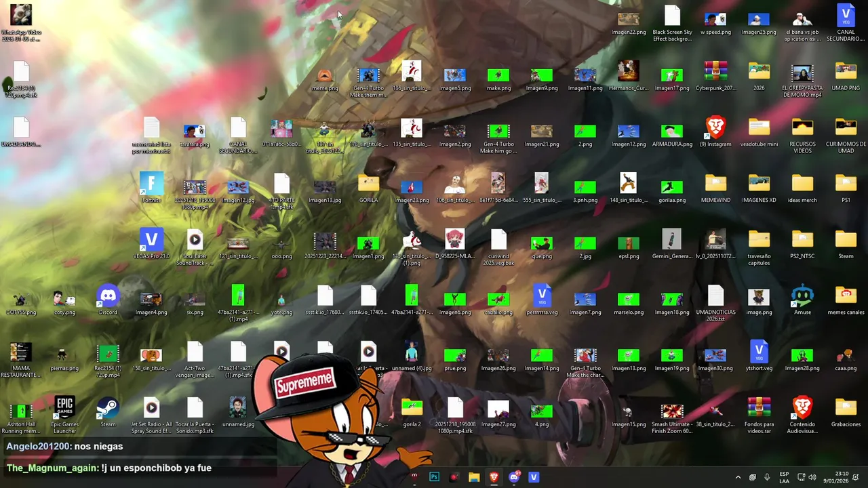This screenshot has width=868, height=488.
Task: Select the w speed.png image file
Action: pyautogui.click(x=715, y=23)
